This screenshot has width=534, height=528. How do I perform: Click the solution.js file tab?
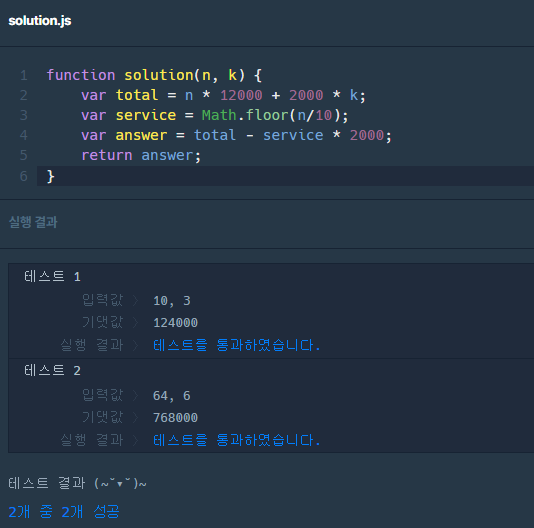click(x=40, y=21)
